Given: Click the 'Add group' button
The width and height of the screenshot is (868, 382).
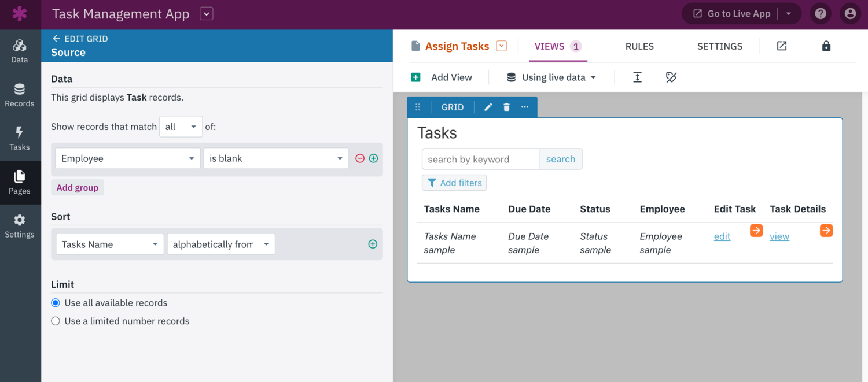Looking at the screenshot, I should click(78, 187).
